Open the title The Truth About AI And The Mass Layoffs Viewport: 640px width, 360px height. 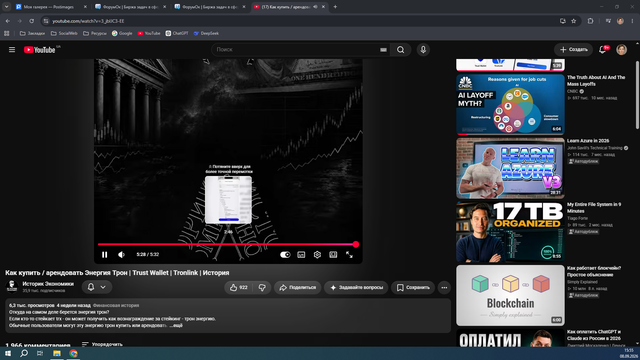pos(596,80)
